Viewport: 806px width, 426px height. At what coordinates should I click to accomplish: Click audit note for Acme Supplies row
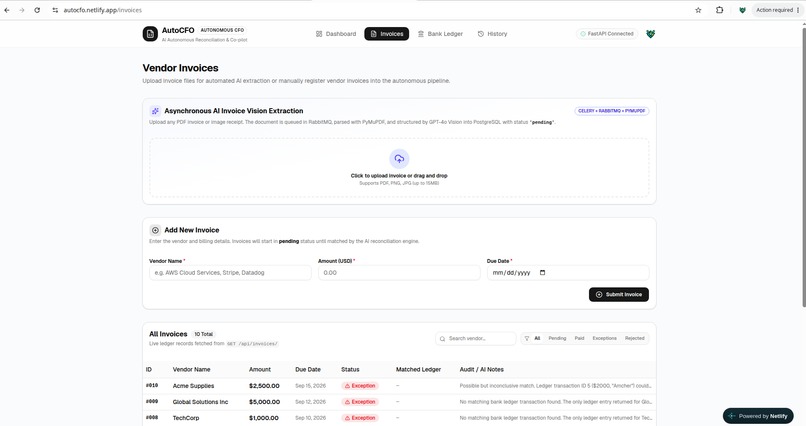tap(556, 386)
